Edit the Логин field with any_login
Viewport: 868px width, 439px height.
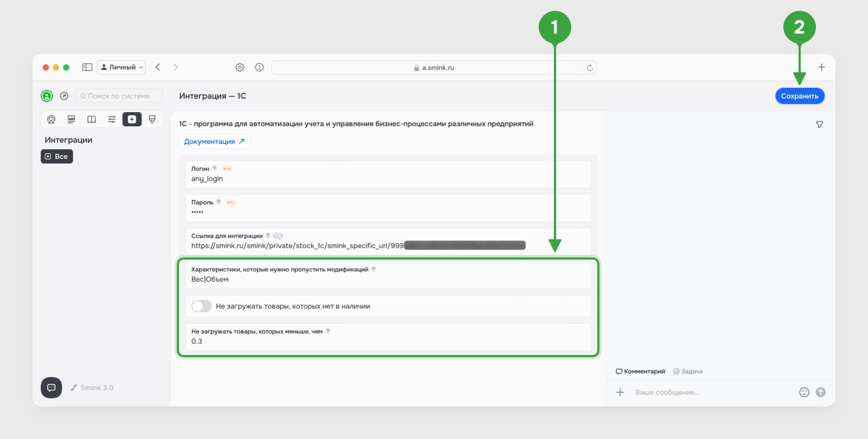(x=388, y=175)
